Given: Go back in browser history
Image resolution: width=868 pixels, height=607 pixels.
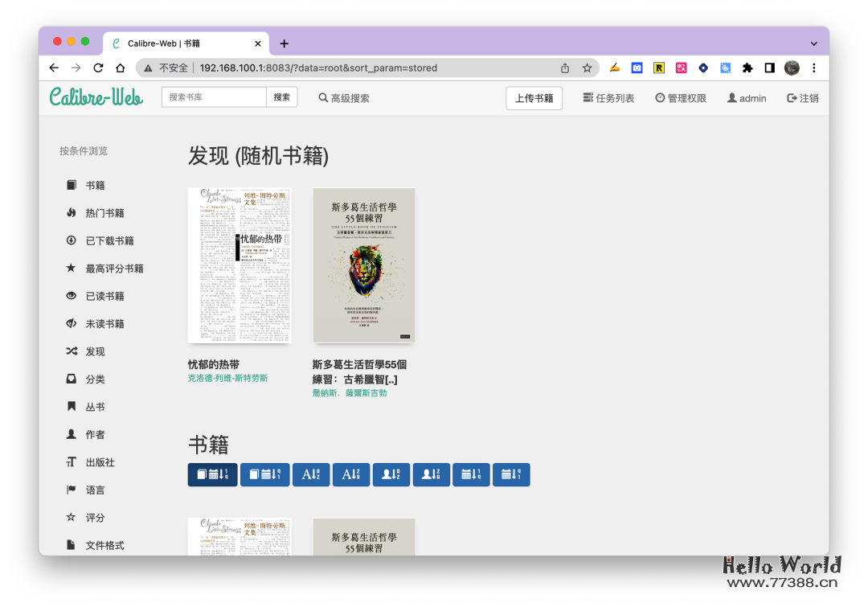Looking at the screenshot, I should click(54, 68).
